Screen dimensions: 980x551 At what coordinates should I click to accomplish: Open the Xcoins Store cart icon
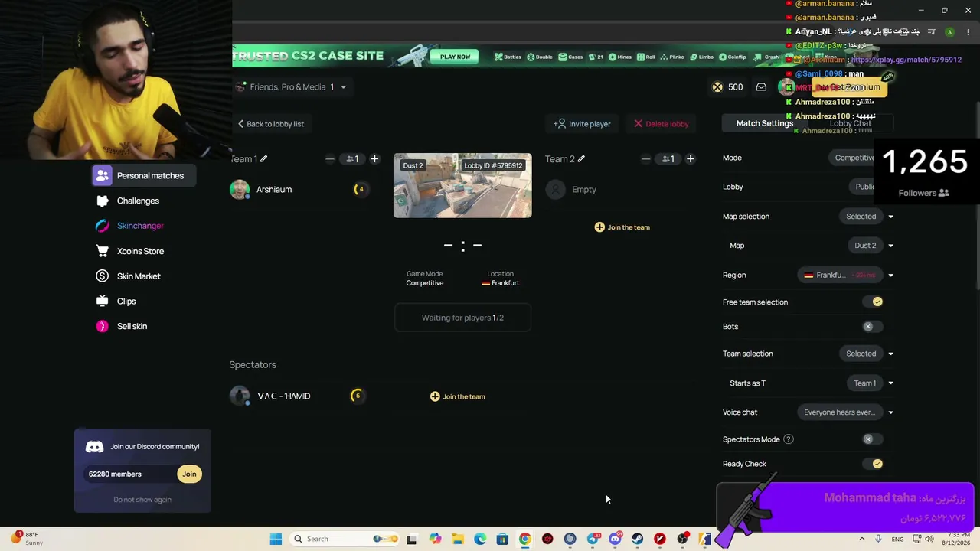click(x=102, y=251)
